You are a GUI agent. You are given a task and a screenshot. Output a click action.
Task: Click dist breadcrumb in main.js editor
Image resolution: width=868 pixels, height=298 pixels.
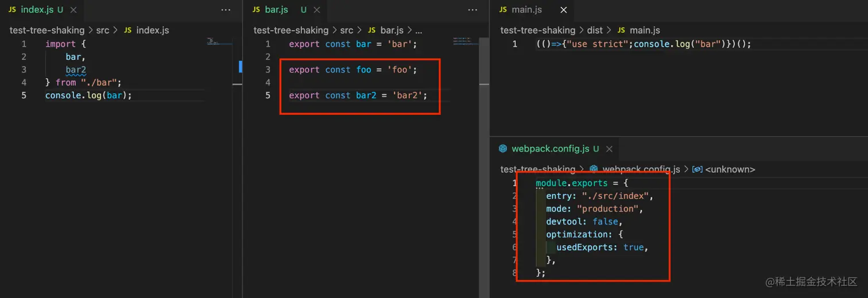595,30
